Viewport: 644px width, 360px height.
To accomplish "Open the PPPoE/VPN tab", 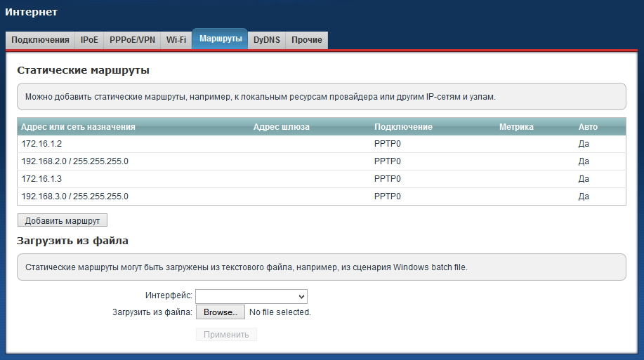I will point(132,40).
